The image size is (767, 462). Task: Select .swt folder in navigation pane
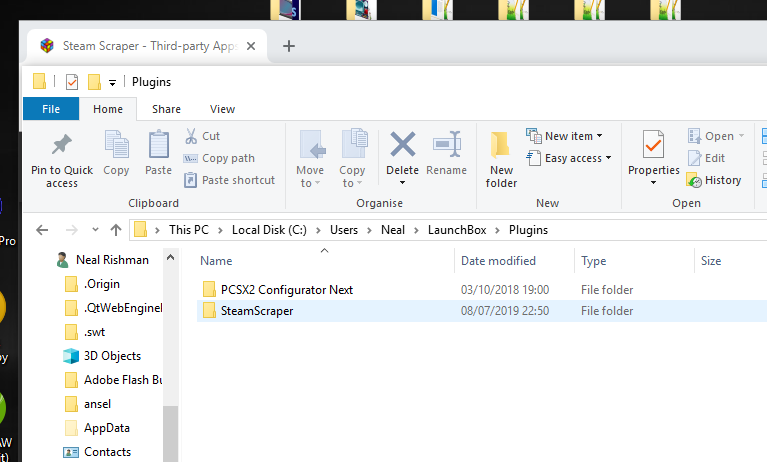[x=85, y=332]
